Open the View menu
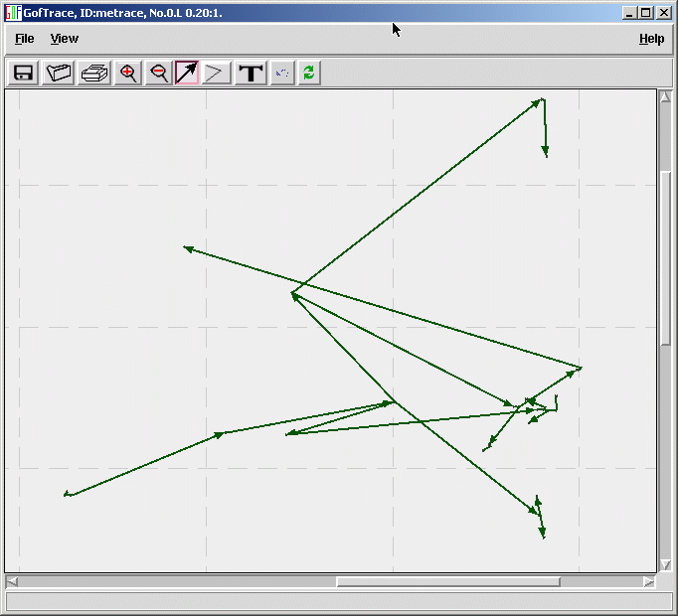 pyautogui.click(x=65, y=39)
